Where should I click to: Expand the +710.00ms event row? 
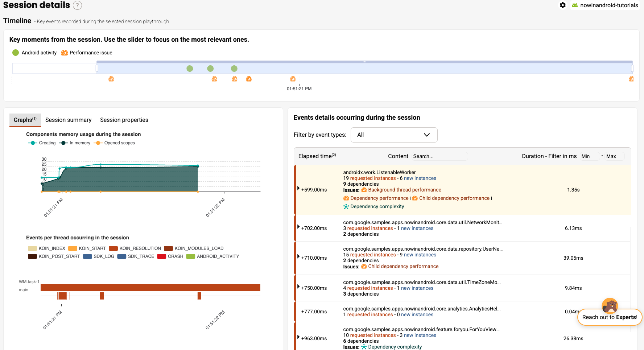click(298, 257)
